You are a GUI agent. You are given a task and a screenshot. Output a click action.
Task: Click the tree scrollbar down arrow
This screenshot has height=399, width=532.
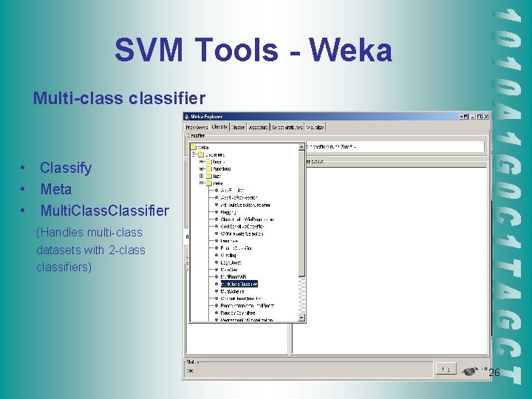point(301,318)
